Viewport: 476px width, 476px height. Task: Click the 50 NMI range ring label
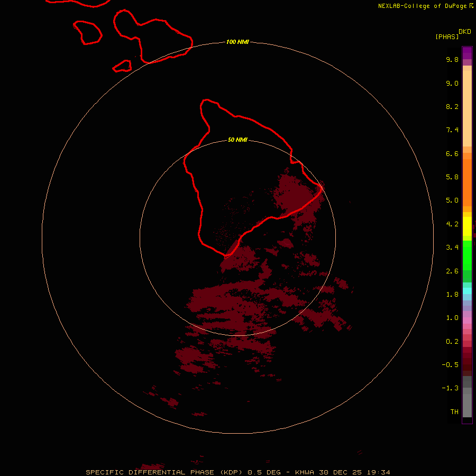pos(237,140)
